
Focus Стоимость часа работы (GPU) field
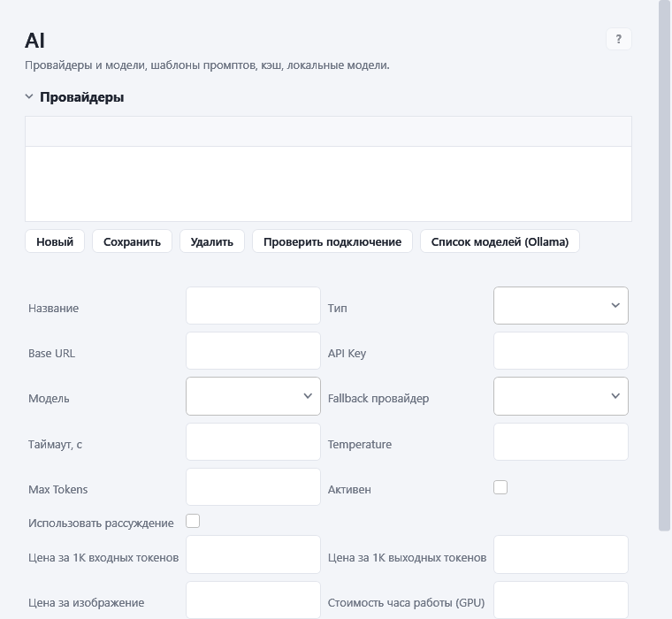561,600
